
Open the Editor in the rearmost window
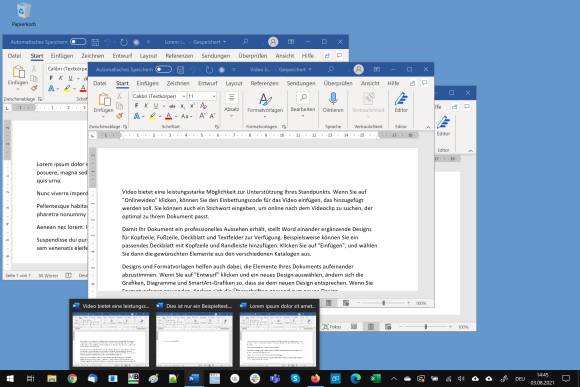443,126
